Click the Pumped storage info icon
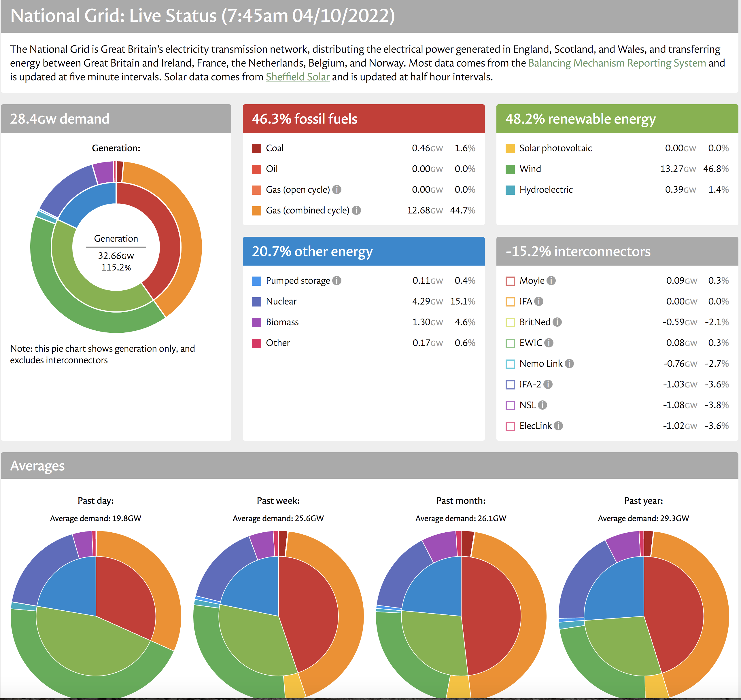Image resolution: width=741 pixels, height=700 pixels. pos(337,281)
